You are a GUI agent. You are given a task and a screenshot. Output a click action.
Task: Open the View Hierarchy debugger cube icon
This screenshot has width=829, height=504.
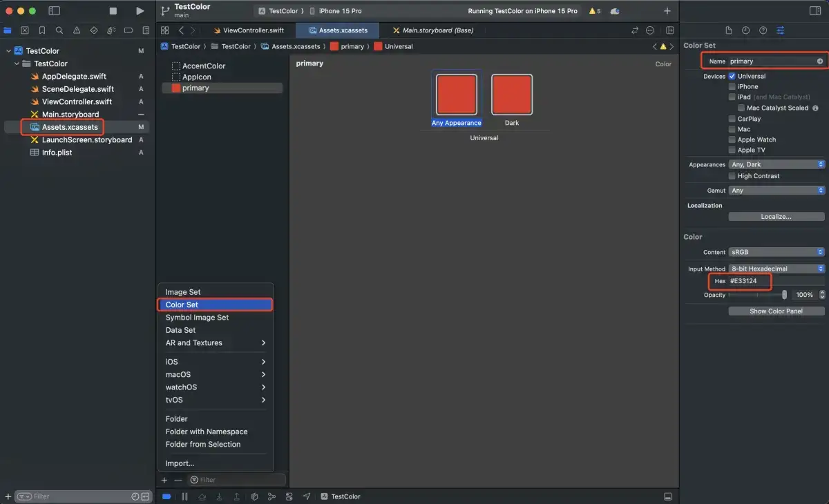tap(254, 496)
